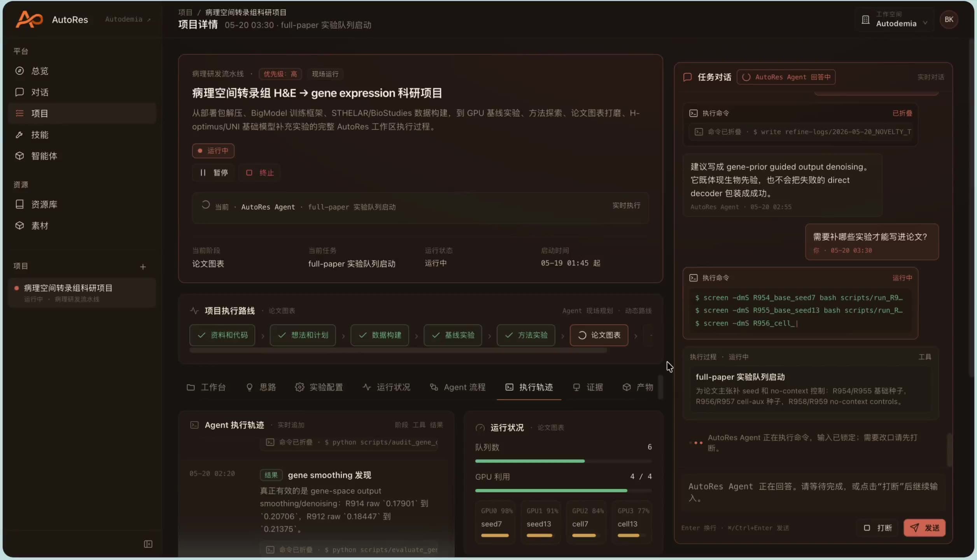This screenshot has height=560, width=977.
Task: Open 素材 materials page
Action: click(82, 226)
